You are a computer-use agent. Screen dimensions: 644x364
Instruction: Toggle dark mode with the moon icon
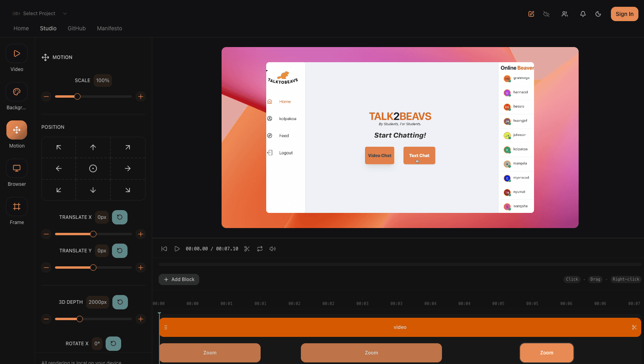(x=598, y=14)
